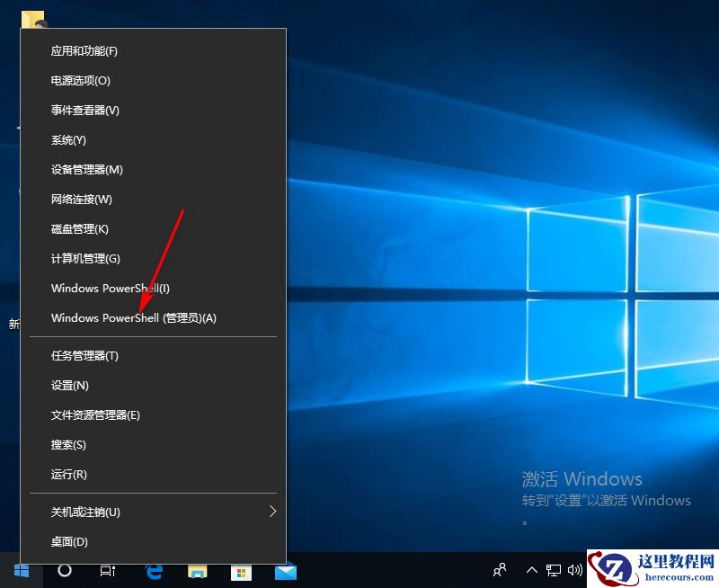Launch the Microsoft Store app
Image resolution: width=719 pixels, height=588 pixels.
(x=240, y=571)
